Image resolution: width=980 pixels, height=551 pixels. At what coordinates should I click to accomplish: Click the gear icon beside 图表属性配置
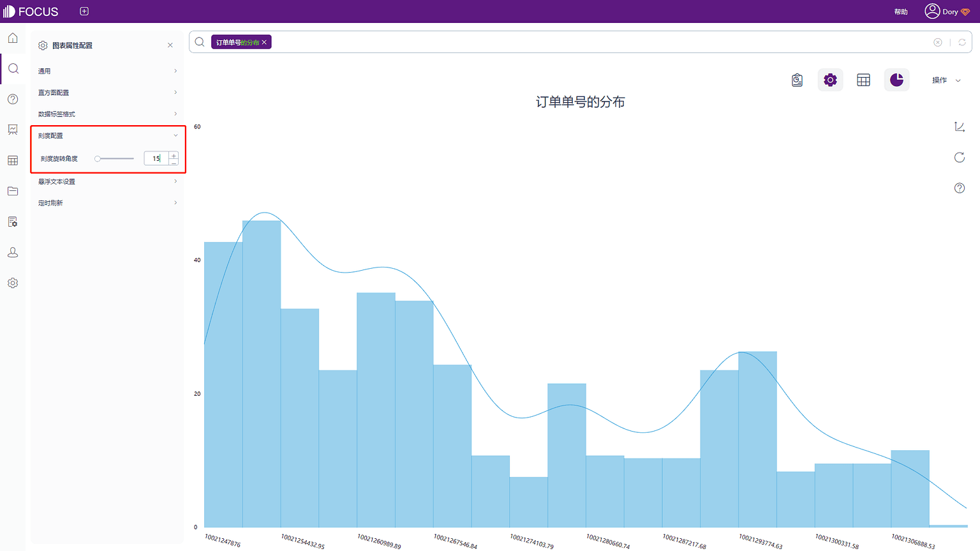[43, 45]
